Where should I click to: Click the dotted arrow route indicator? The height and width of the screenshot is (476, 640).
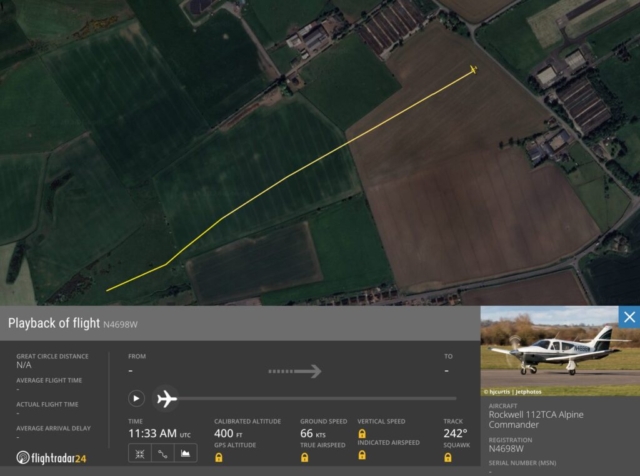(x=295, y=371)
